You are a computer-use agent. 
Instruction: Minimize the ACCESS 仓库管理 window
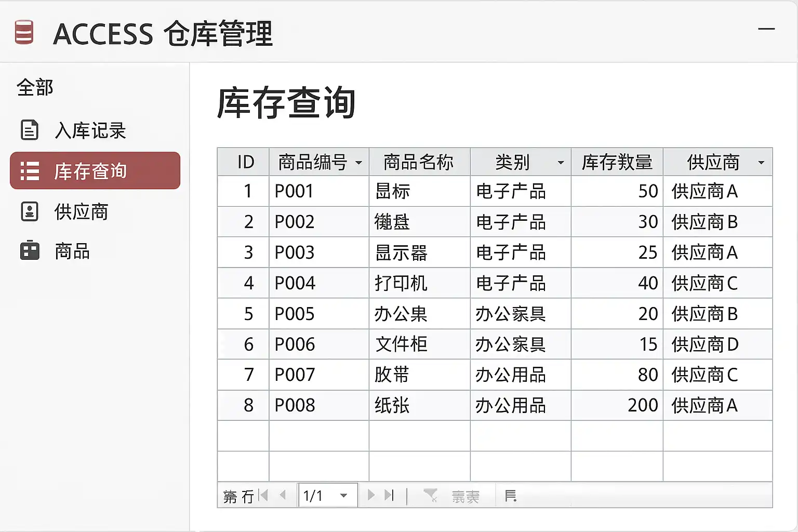pyautogui.click(x=766, y=29)
